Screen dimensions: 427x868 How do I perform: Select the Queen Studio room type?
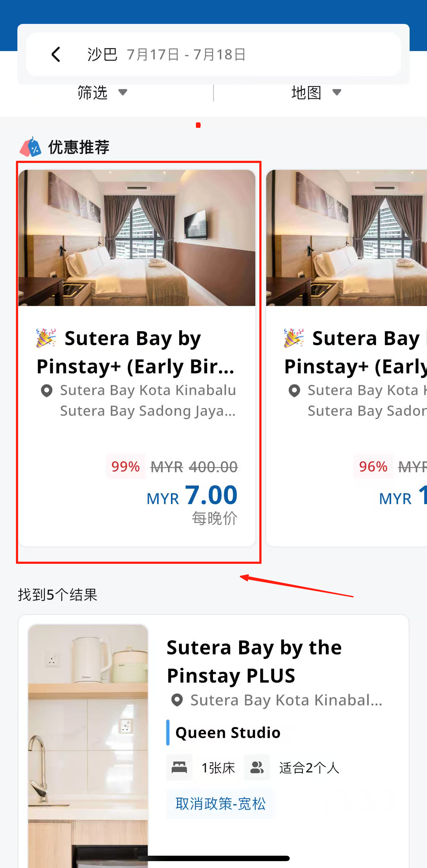point(228,733)
